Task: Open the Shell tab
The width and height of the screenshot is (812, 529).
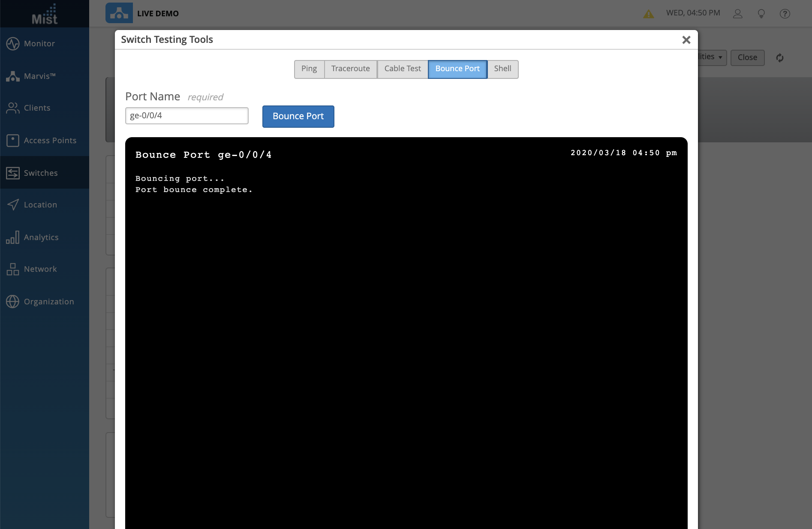Action: (502, 69)
